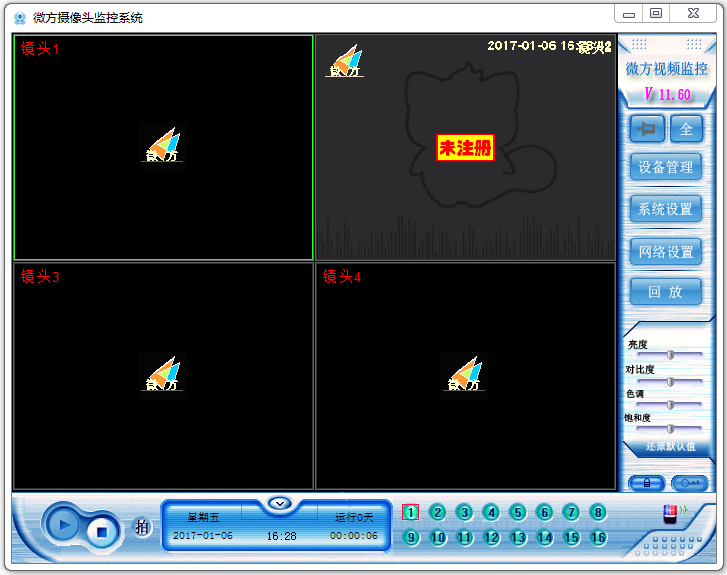
Task: Select camera channel 10
Action: click(437, 537)
